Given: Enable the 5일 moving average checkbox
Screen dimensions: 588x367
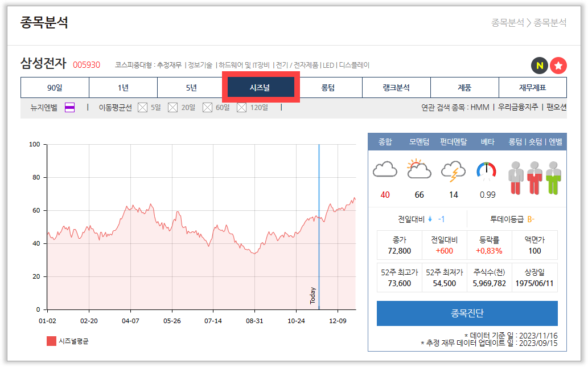Looking at the screenshot, I should [x=143, y=107].
